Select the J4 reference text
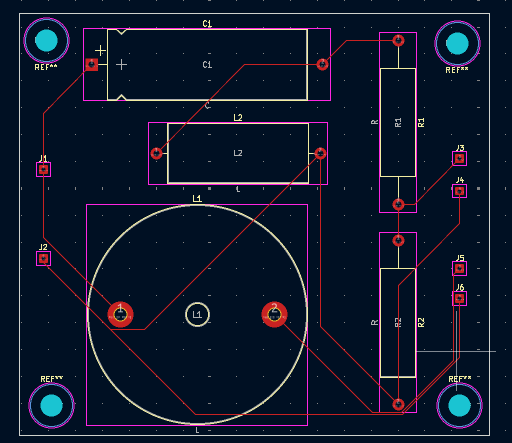Image resolution: width=512 pixels, height=443 pixels. tap(460, 180)
